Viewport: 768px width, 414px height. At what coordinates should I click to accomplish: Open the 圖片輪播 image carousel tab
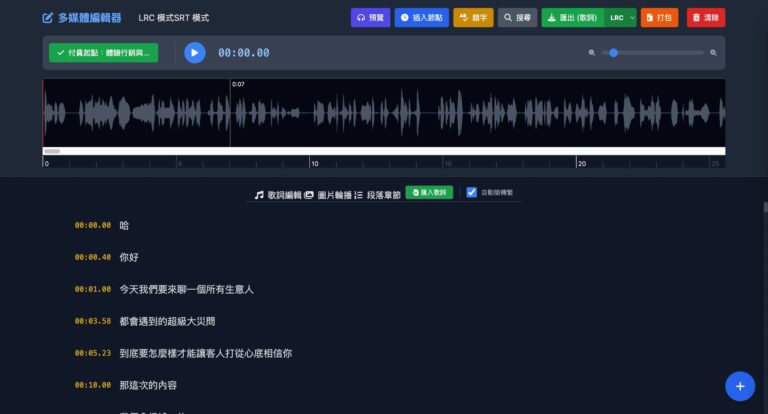tap(328, 195)
